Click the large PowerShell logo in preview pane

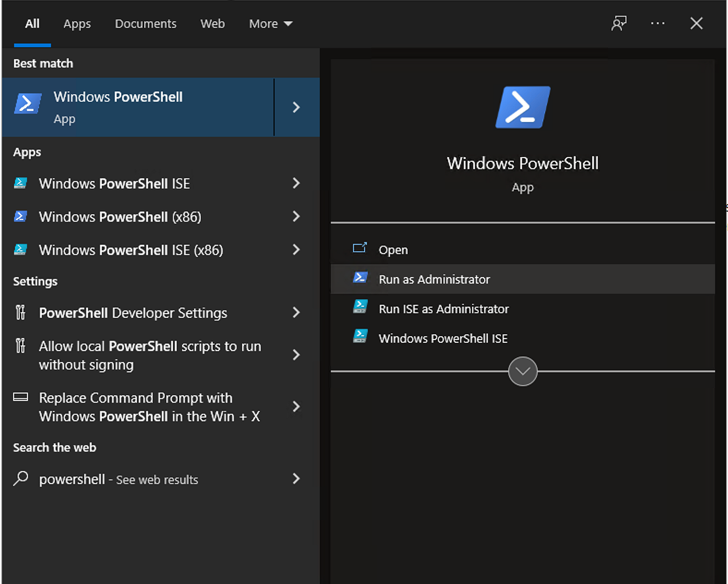tap(523, 107)
